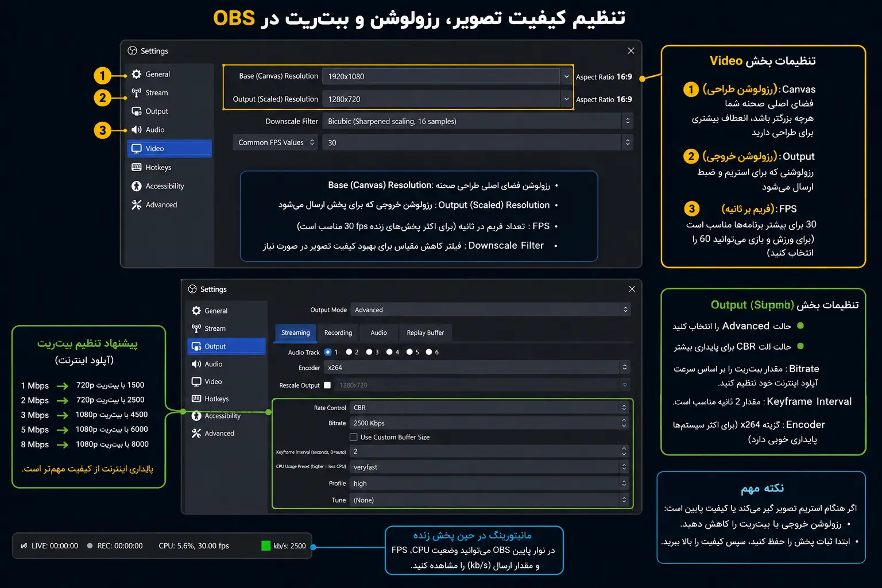Select Audio Track 2 radio button
Viewport: 882px width, 588px height.
pos(349,352)
